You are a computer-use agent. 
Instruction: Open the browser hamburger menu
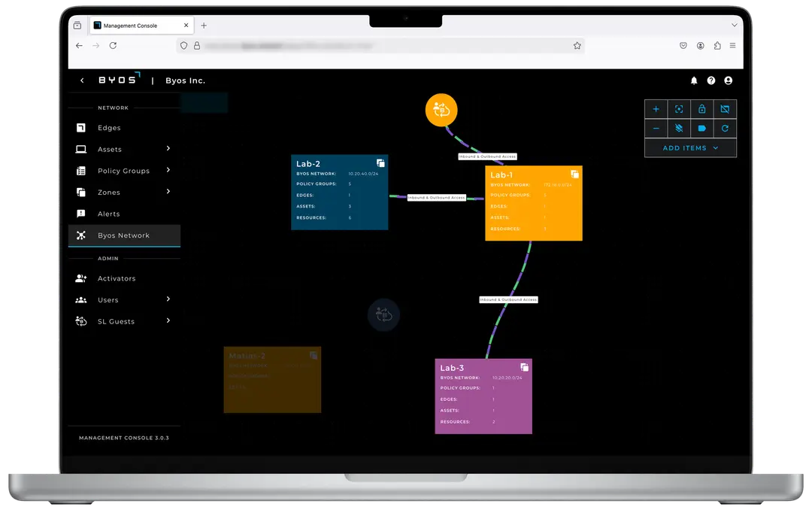point(732,46)
